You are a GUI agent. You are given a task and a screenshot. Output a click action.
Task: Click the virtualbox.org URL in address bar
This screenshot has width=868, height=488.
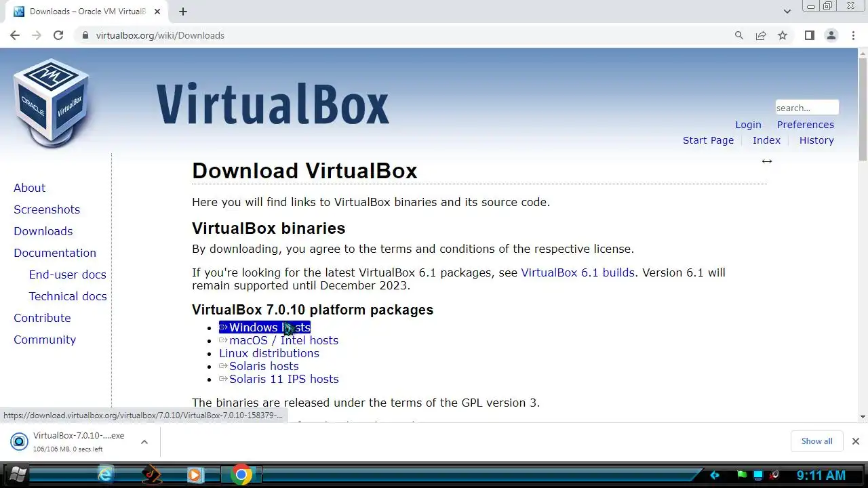(160, 35)
